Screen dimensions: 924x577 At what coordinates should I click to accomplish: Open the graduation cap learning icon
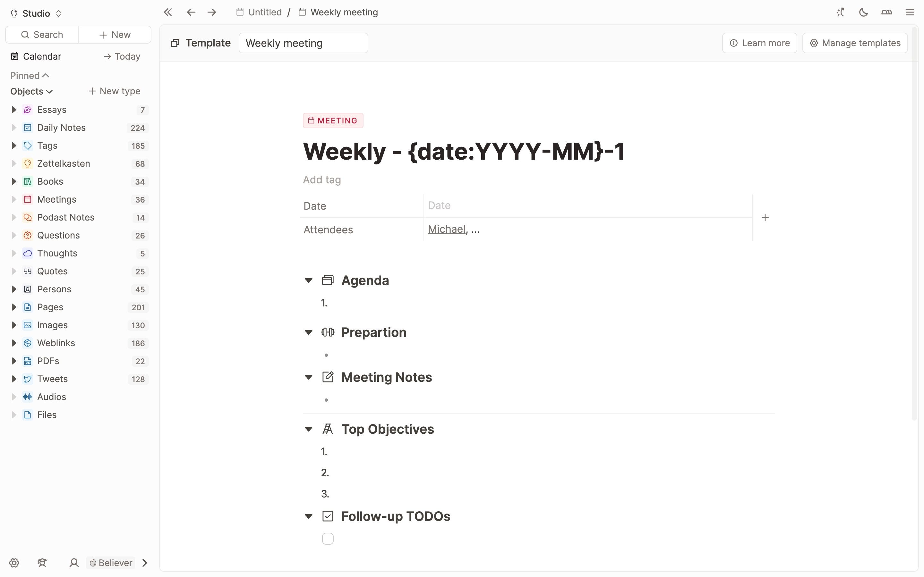[x=42, y=563]
